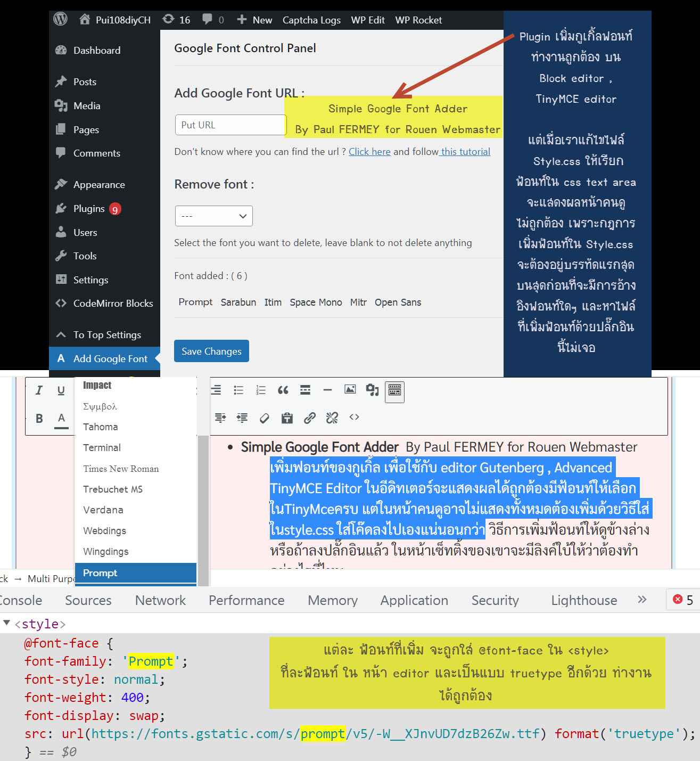
Task: Click the align right icon
Action: tap(216, 390)
